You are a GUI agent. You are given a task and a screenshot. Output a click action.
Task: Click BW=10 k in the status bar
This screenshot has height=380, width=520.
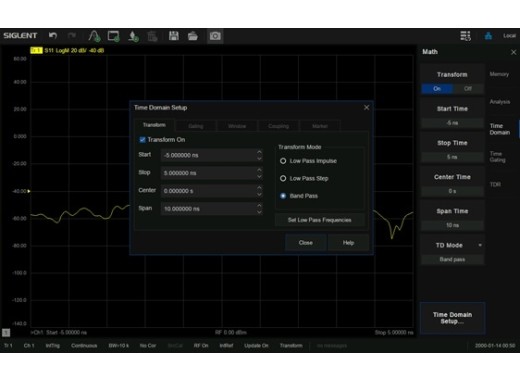pos(118,346)
